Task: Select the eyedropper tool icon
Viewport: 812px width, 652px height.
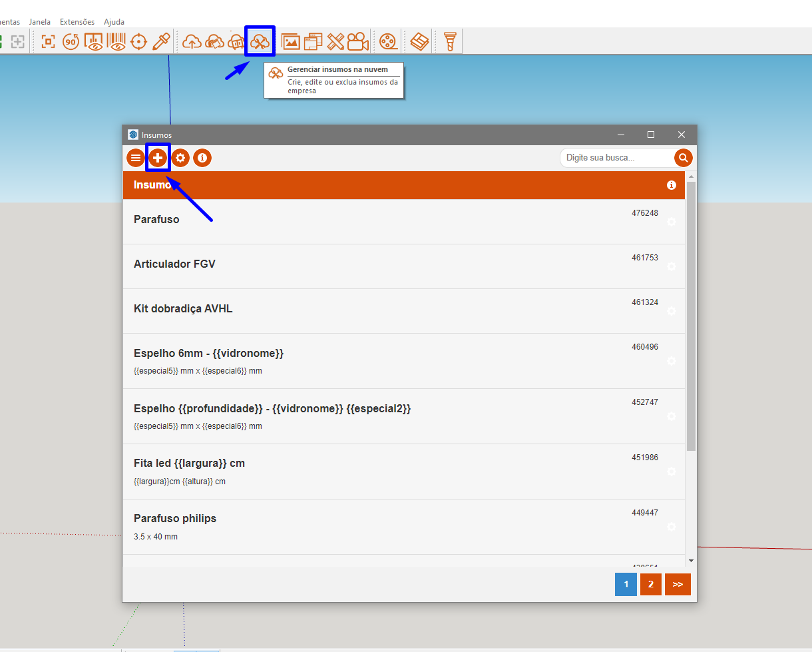Action: 160,42
